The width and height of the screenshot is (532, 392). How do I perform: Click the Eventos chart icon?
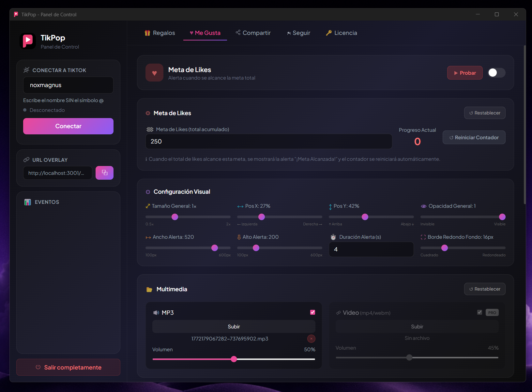pos(28,202)
